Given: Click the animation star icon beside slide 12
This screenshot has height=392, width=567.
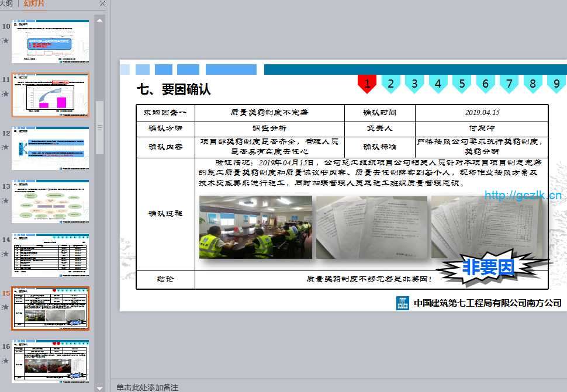Looking at the screenshot, I should (x=5, y=147).
